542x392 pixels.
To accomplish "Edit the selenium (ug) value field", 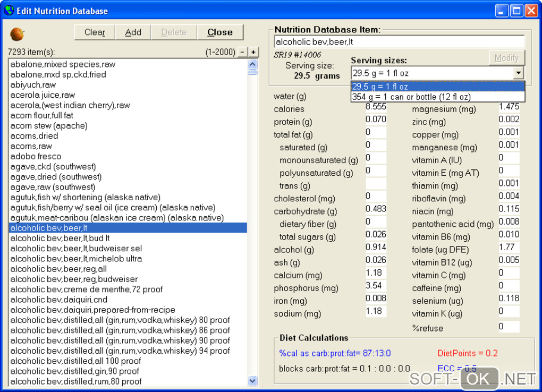I will pyautogui.click(x=509, y=299).
